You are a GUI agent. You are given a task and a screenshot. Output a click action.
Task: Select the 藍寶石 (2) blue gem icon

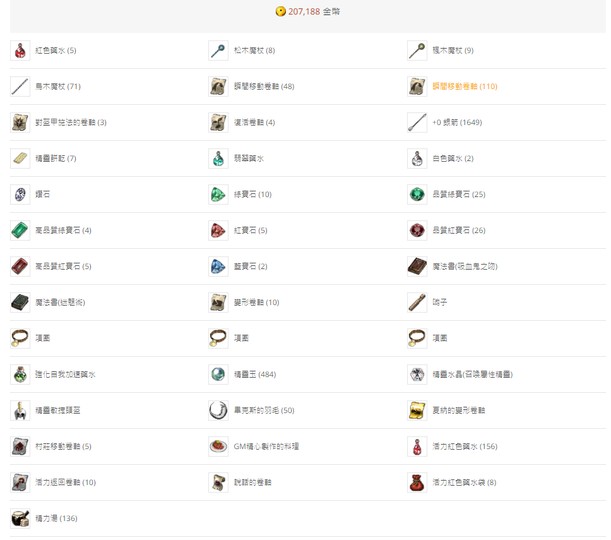coord(218,267)
